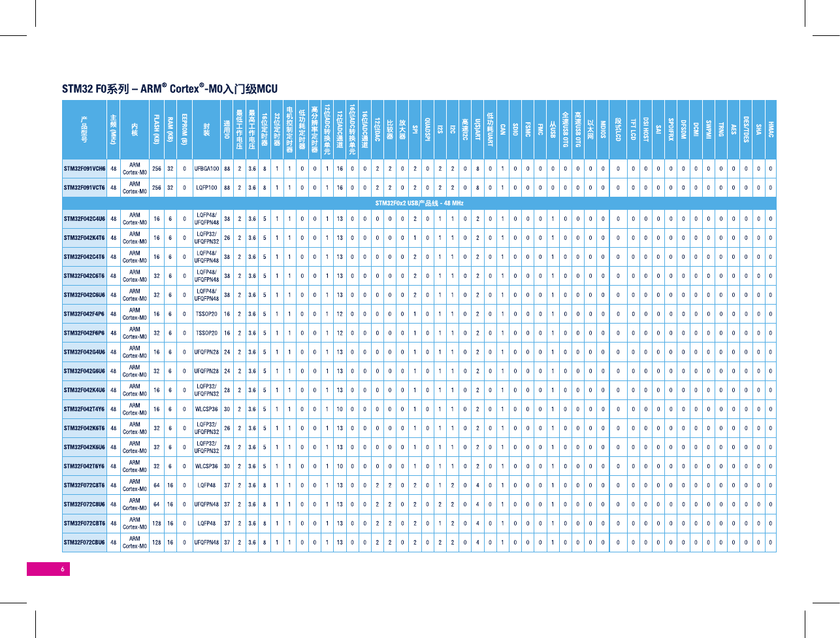Click the 'SHA' column header
The width and height of the screenshot is (840, 638).
click(x=758, y=129)
